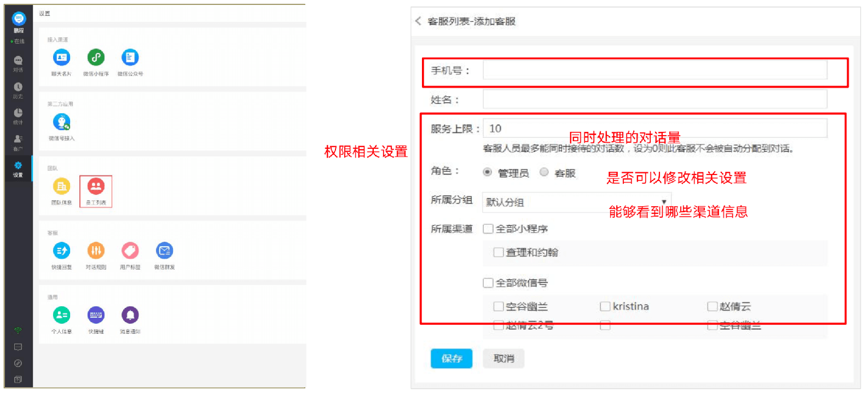Open the 对话 conversations sidebar icon
868x396 pixels.
[x=18, y=61]
